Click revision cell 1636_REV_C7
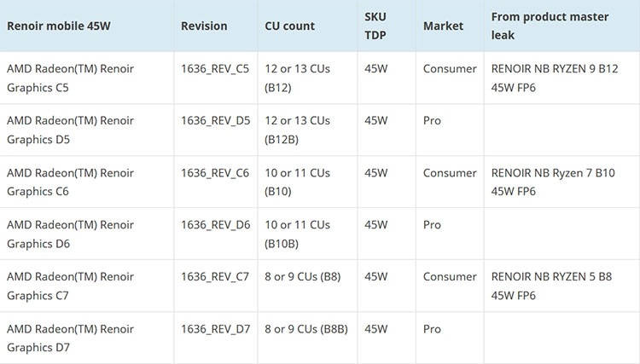The image size is (640, 364). point(215,276)
